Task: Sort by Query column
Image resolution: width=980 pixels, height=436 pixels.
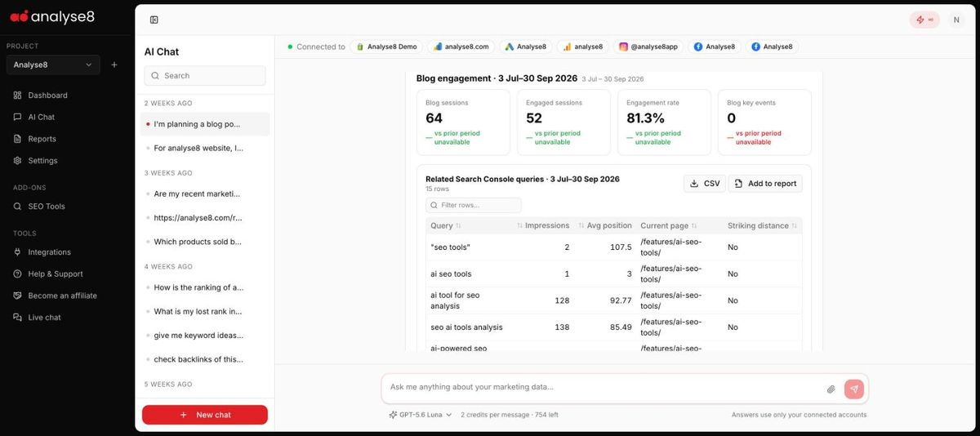Action: (446, 226)
